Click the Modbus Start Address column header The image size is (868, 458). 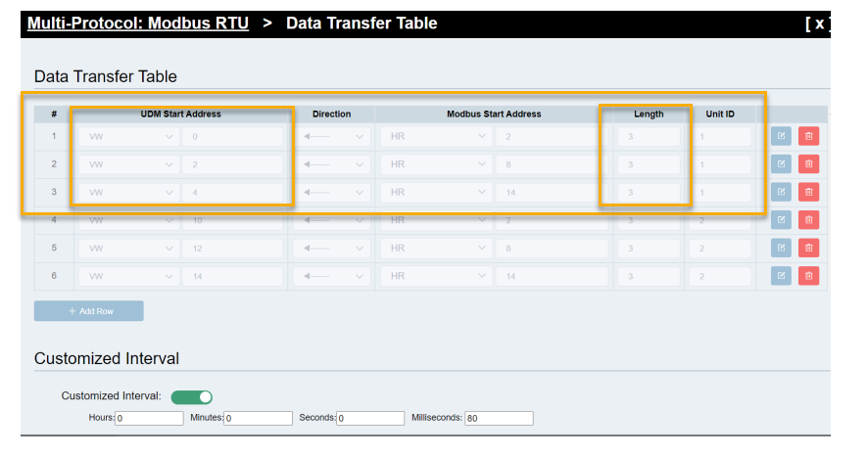click(494, 114)
